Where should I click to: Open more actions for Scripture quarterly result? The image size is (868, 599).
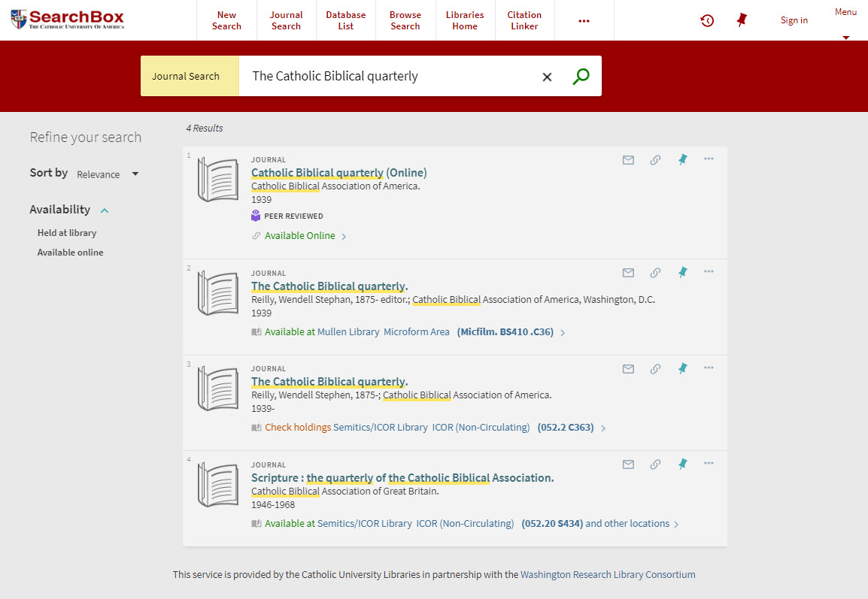click(x=709, y=464)
